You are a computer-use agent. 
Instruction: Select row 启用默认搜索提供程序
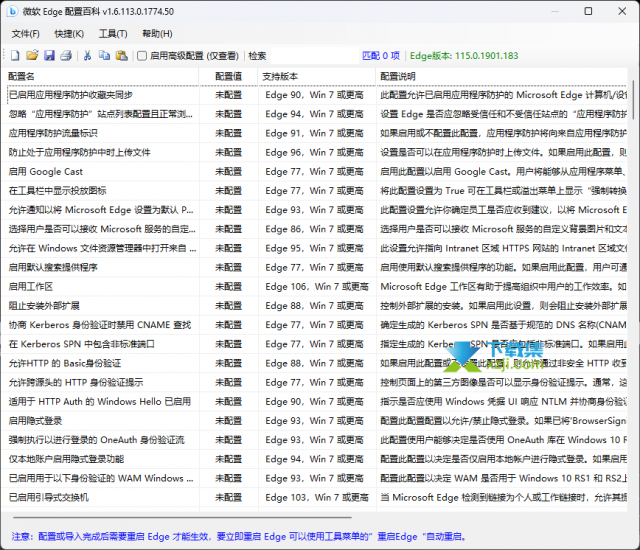point(314,268)
